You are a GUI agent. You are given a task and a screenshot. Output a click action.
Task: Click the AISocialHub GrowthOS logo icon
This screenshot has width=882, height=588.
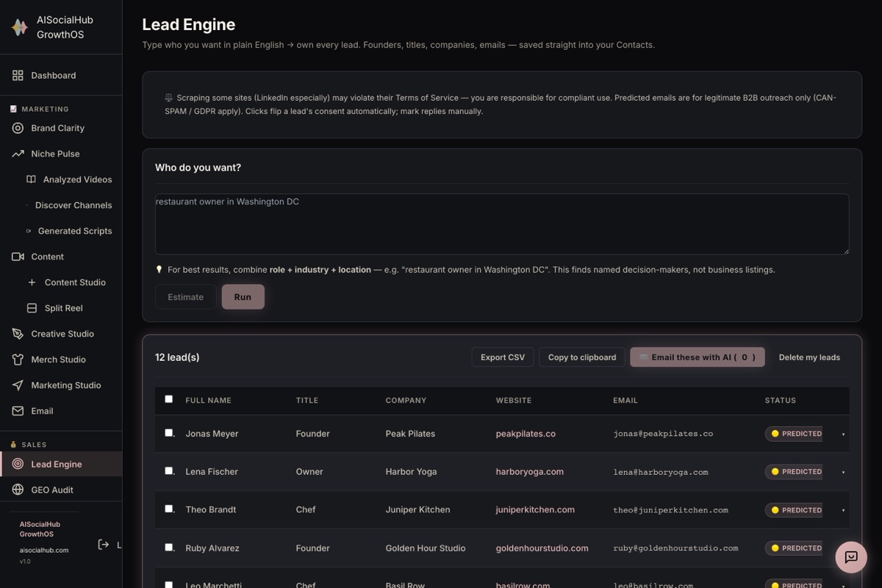[x=20, y=27]
